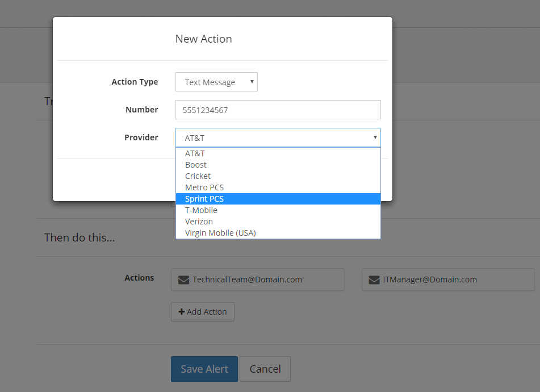Choose the highlighted Sprint PCS option
The image size is (540, 392).
[204, 199]
